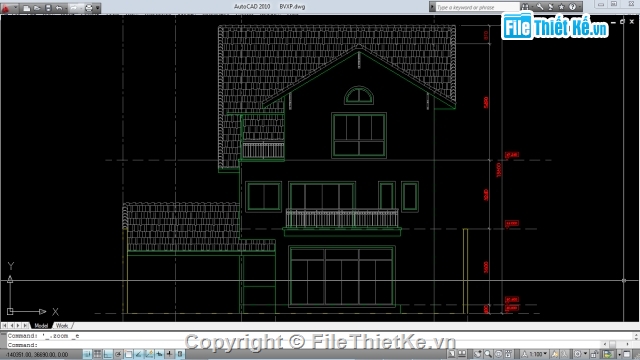
Task: Click the InfoCenter binoculars search icon
Action: coord(525,7)
